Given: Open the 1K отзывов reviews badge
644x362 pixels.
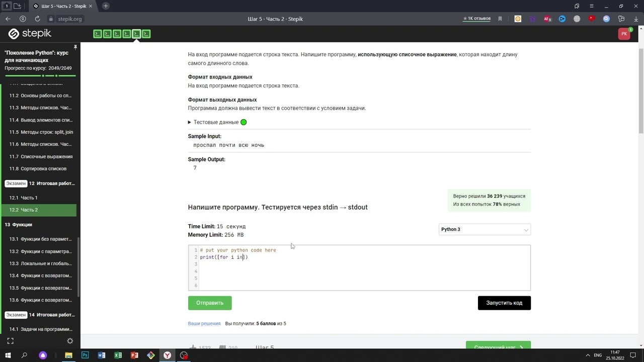Looking at the screenshot, I should pyautogui.click(x=476, y=19).
